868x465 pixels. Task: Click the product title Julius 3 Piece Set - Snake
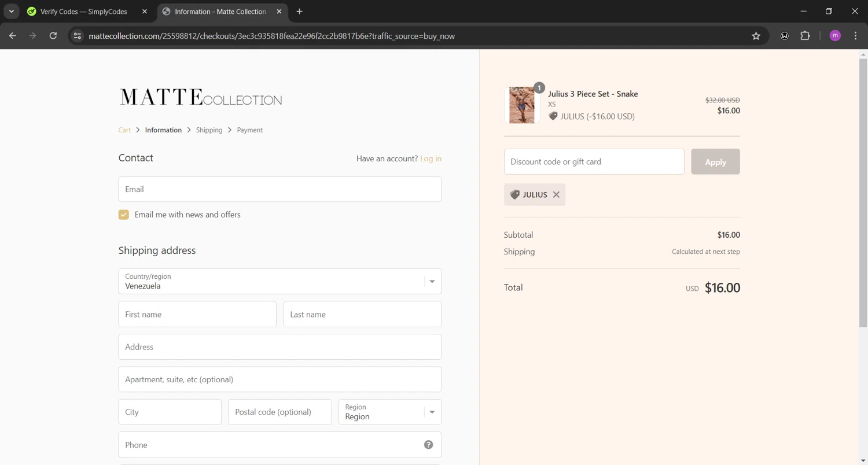pyautogui.click(x=593, y=94)
